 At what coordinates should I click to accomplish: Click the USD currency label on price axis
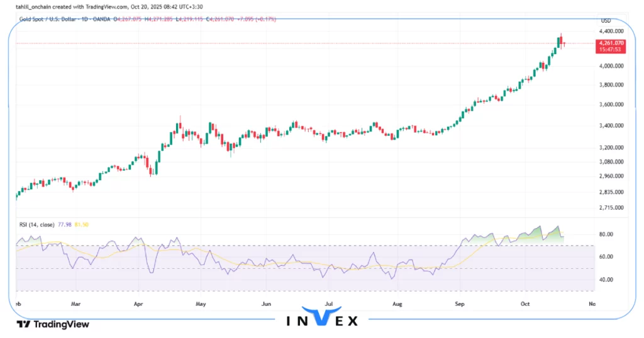606,21
